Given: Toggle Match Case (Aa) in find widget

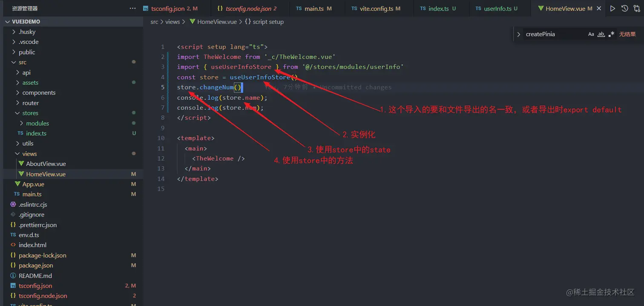Looking at the screenshot, I should pyautogui.click(x=591, y=34).
